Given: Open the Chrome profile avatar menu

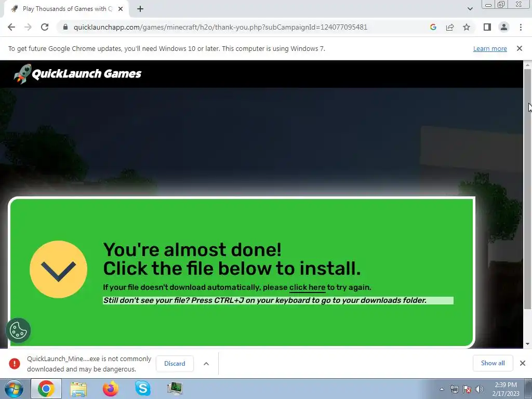Looking at the screenshot, I should [504, 27].
